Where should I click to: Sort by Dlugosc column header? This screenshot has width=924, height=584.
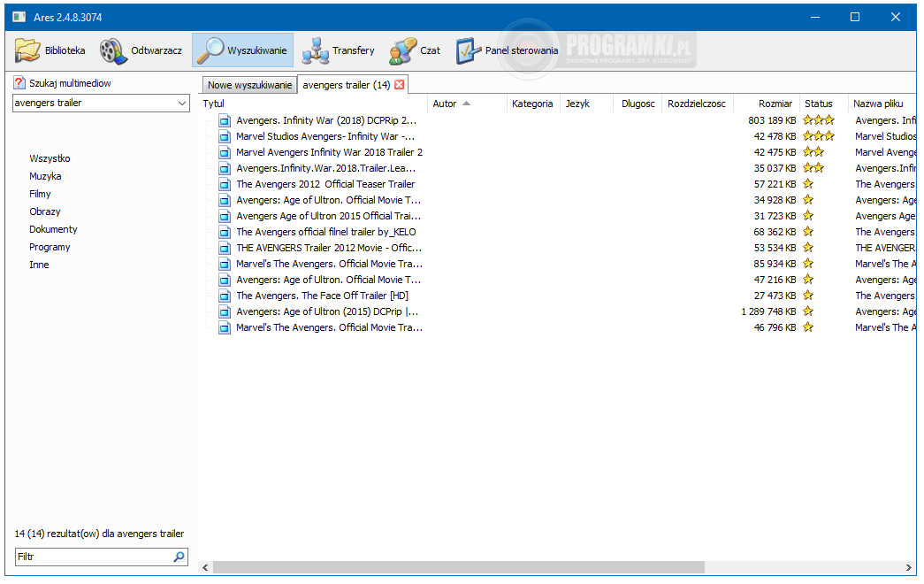(638, 104)
